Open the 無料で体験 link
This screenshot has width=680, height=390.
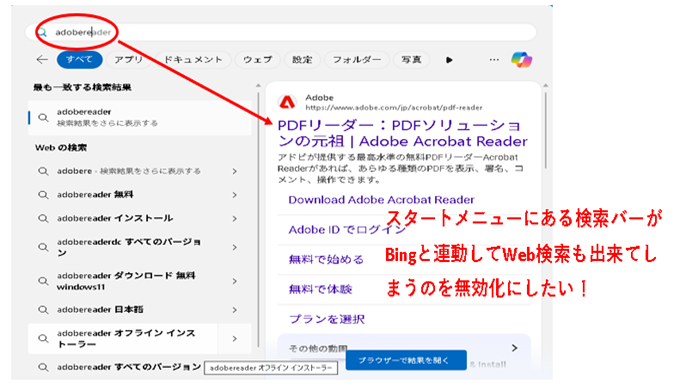click(x=320, y=289)
